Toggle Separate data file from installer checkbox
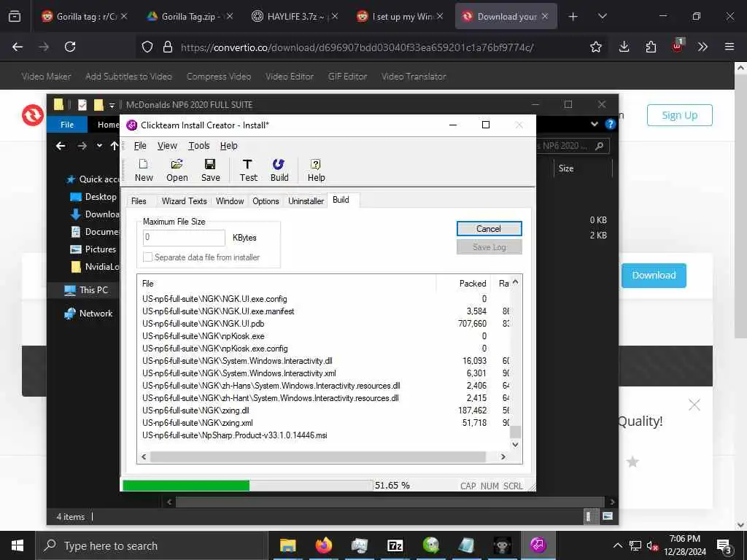 [147, 257]
